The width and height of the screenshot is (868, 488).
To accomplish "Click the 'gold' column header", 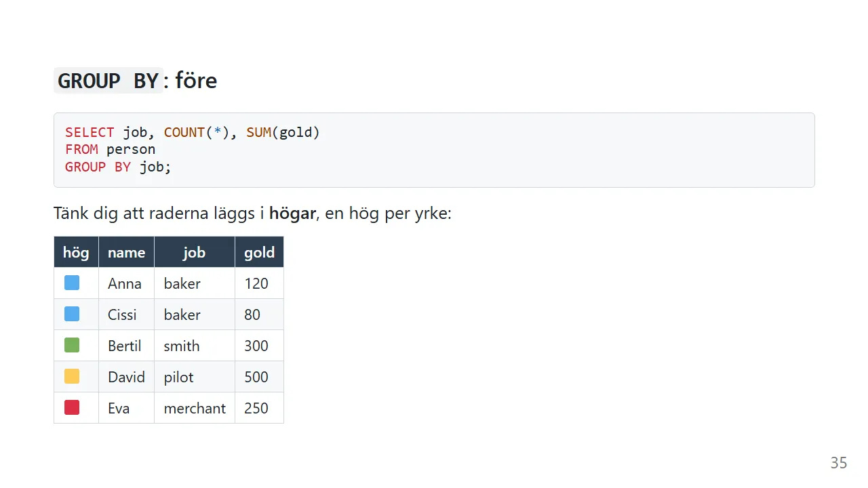I will pyautogui.click(x=259, y=252).
